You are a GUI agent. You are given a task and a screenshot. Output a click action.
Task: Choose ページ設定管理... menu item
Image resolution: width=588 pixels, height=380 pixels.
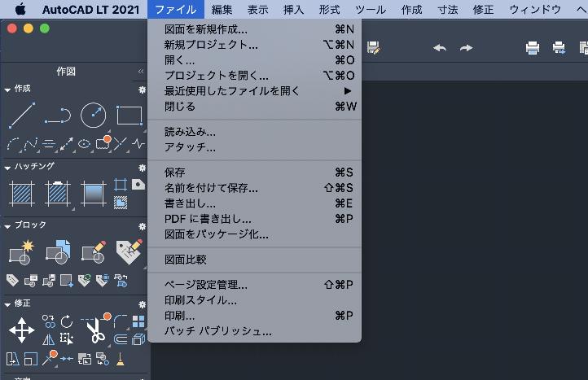point(255,285)
